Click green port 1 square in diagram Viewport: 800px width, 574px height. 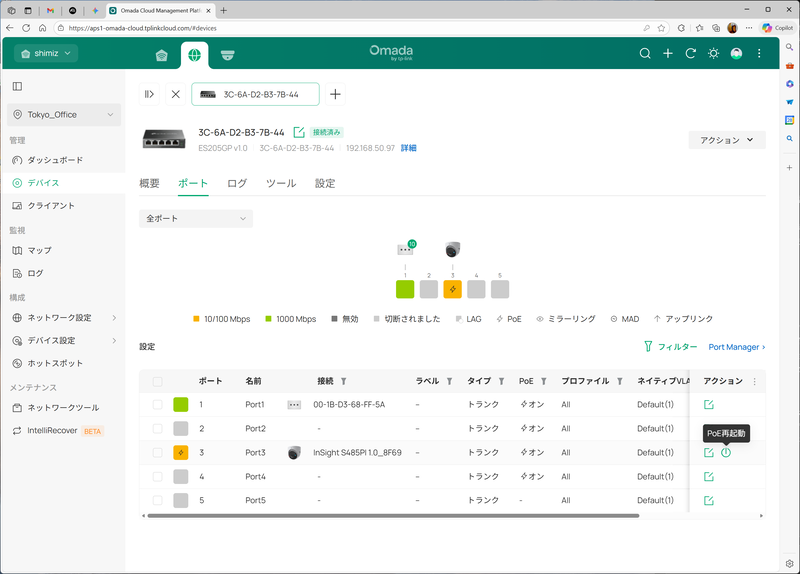coord(405,289)
